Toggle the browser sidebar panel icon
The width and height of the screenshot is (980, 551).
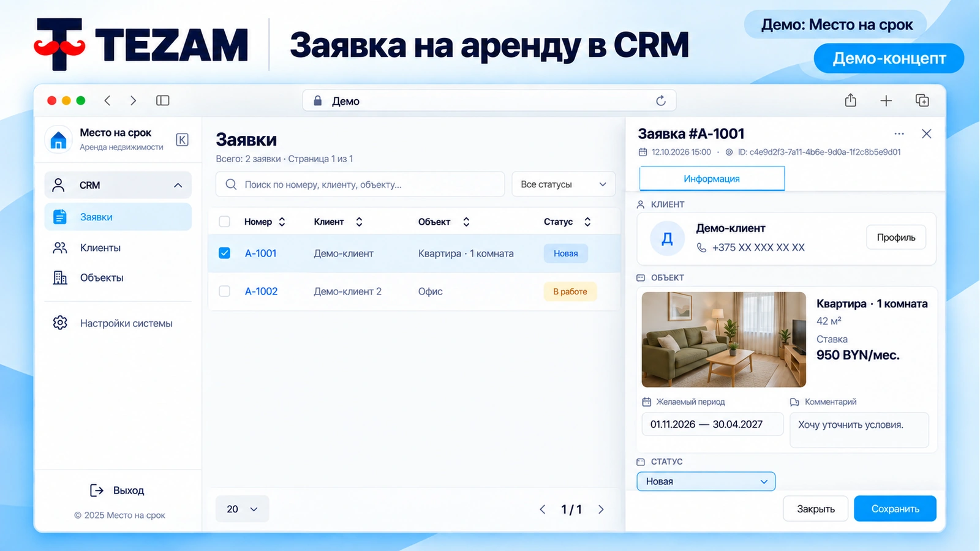point(162,100)
